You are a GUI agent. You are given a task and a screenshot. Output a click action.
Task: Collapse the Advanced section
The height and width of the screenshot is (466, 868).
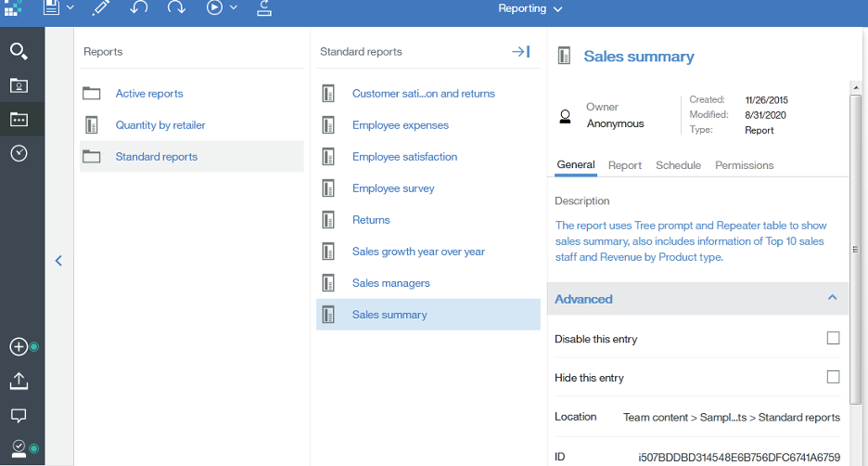832,298
